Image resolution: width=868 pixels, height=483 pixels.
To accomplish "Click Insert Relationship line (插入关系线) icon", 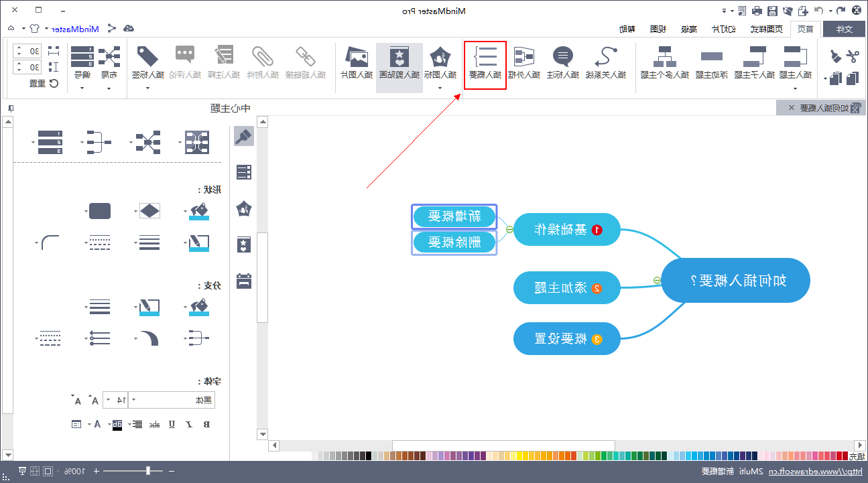I will pos(606,56).
